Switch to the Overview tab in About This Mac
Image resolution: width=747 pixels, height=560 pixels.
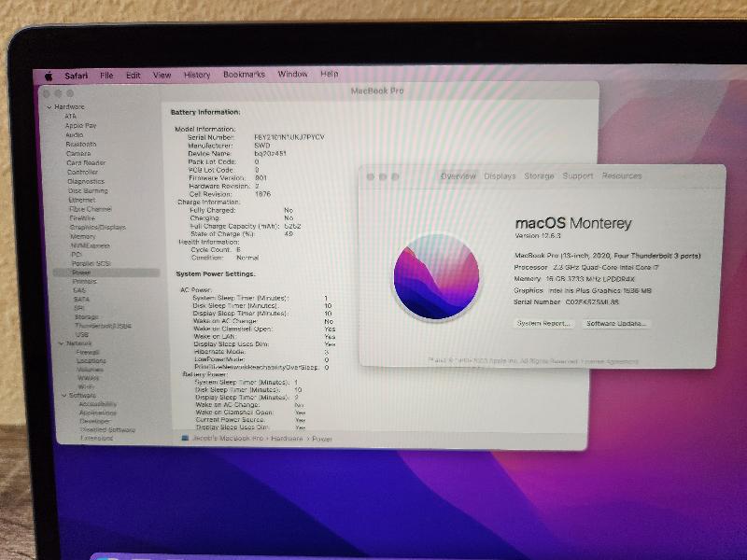[458, 176]
